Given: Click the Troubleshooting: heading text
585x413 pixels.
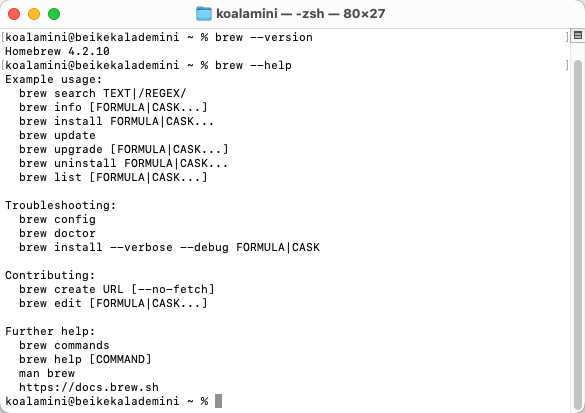Looking at the screenshot, I should point(60,205).
